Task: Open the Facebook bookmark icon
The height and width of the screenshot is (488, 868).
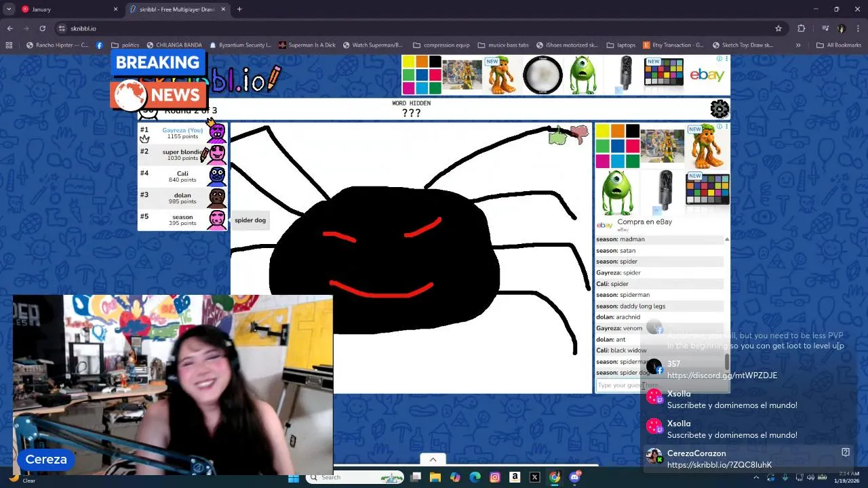Action: click(99, 45)
